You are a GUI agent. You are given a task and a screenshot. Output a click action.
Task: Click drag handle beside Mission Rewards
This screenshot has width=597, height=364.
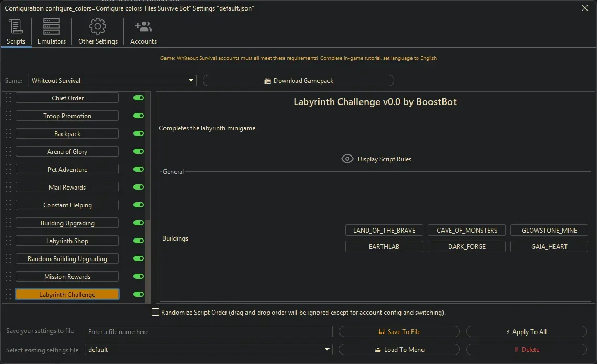(x=8, y=277)
